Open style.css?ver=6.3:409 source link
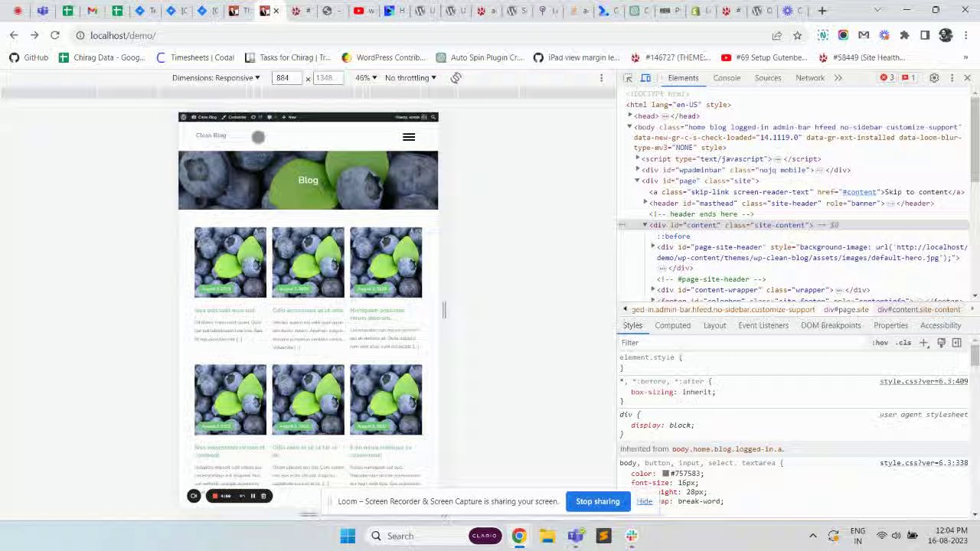The height and width of the screenshot is (551, 980). point(923,381)
